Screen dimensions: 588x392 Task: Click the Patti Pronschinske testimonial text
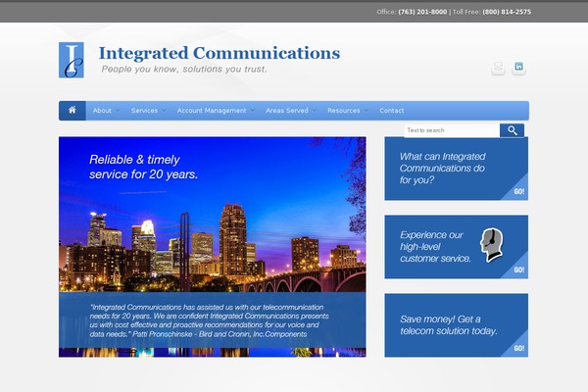(x=210, y=320)
